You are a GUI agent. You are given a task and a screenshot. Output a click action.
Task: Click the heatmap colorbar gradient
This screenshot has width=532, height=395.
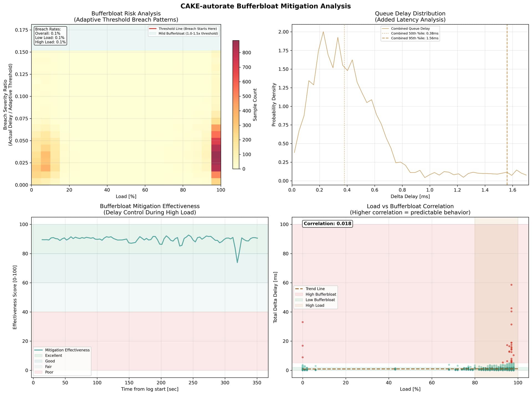pos(236,105)
